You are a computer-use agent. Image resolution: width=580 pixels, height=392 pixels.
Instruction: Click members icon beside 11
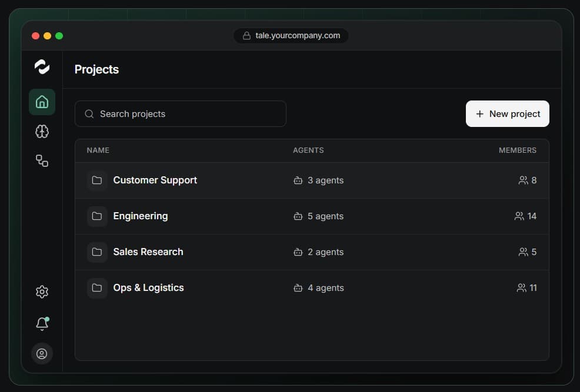521,288
